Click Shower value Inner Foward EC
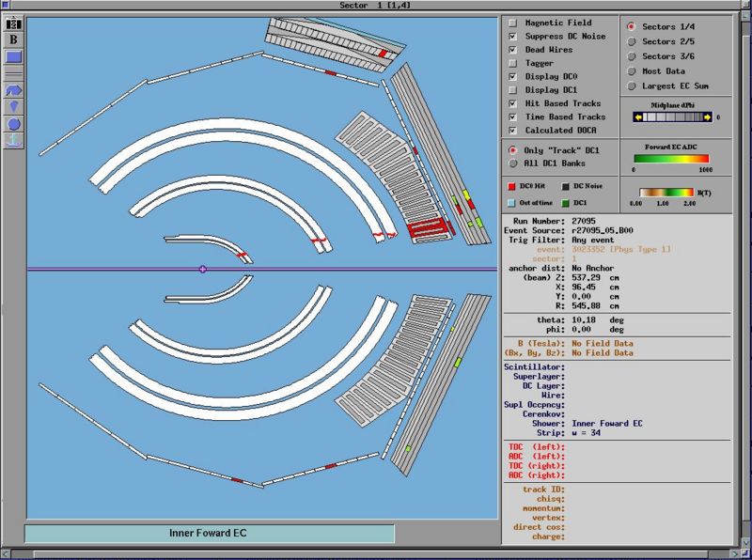This screenshot has height=560, width=752. pos(607,424)
